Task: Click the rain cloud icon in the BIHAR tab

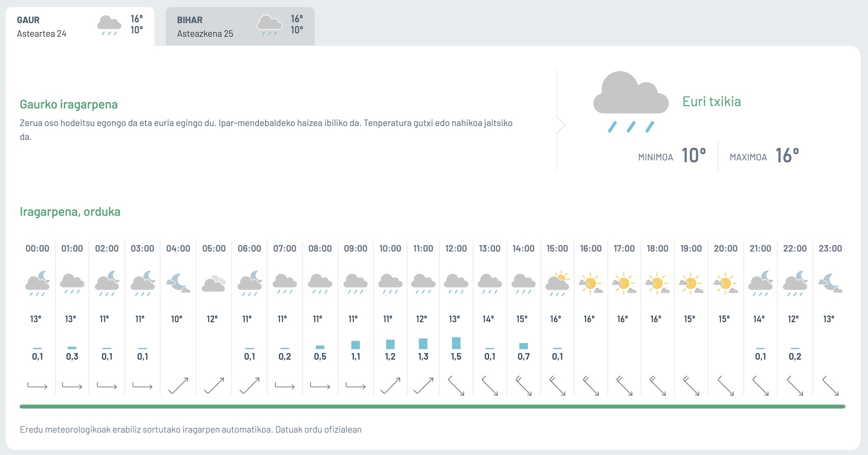Action: tap(269, 25)
